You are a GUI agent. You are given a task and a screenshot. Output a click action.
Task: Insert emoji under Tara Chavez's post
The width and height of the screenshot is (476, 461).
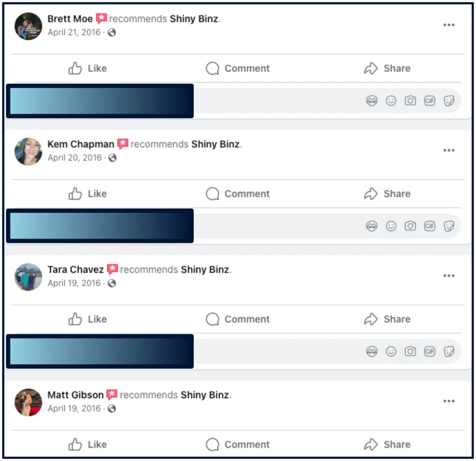pyautogui.click(x=391, y=351)
